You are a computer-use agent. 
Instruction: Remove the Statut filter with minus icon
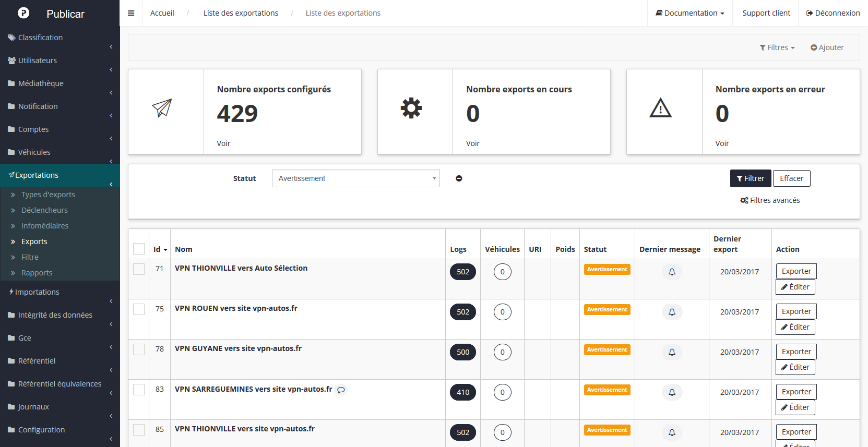click(x=459, y=178)
